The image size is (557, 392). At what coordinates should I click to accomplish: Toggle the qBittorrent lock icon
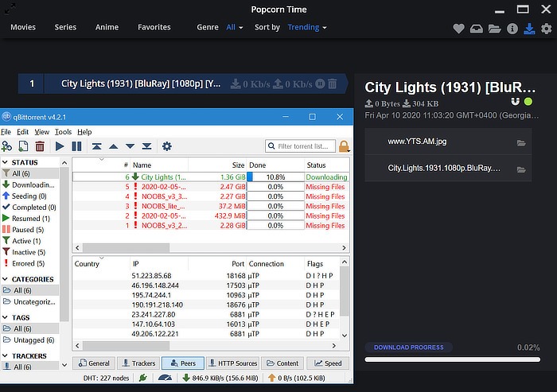tap(345, 146)
